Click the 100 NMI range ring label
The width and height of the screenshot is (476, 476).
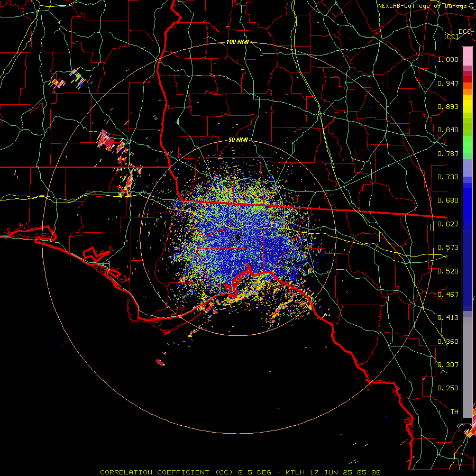[x=237, y=42]
